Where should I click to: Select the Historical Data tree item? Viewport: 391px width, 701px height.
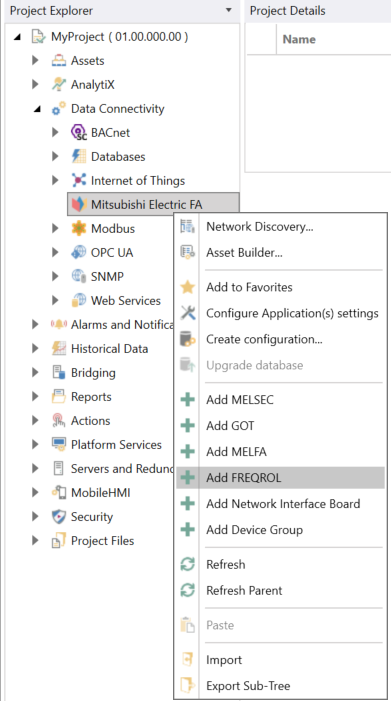(x=109, y=349)
